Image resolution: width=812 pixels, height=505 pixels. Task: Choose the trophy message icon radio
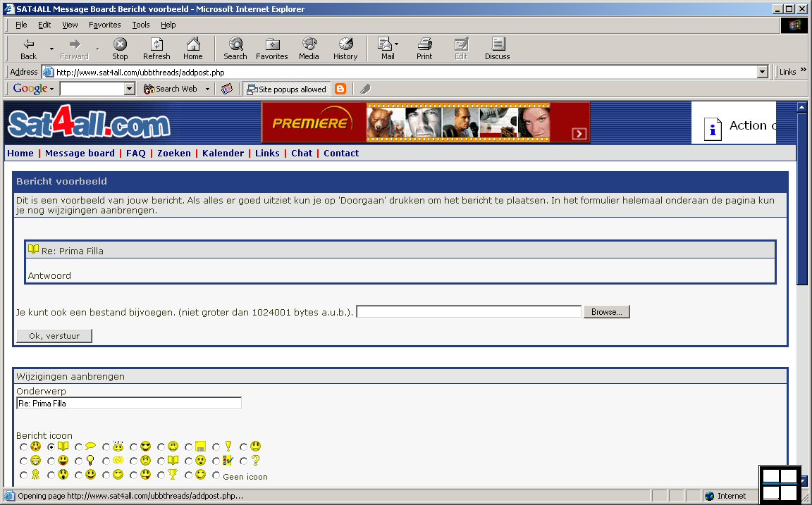pyautogui.click(x=161, y=475)
